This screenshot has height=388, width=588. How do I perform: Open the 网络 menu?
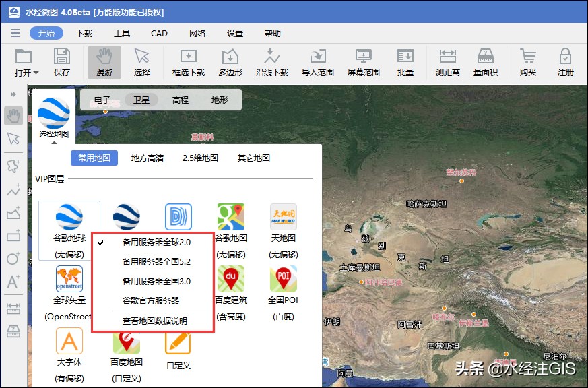[197, 34]
